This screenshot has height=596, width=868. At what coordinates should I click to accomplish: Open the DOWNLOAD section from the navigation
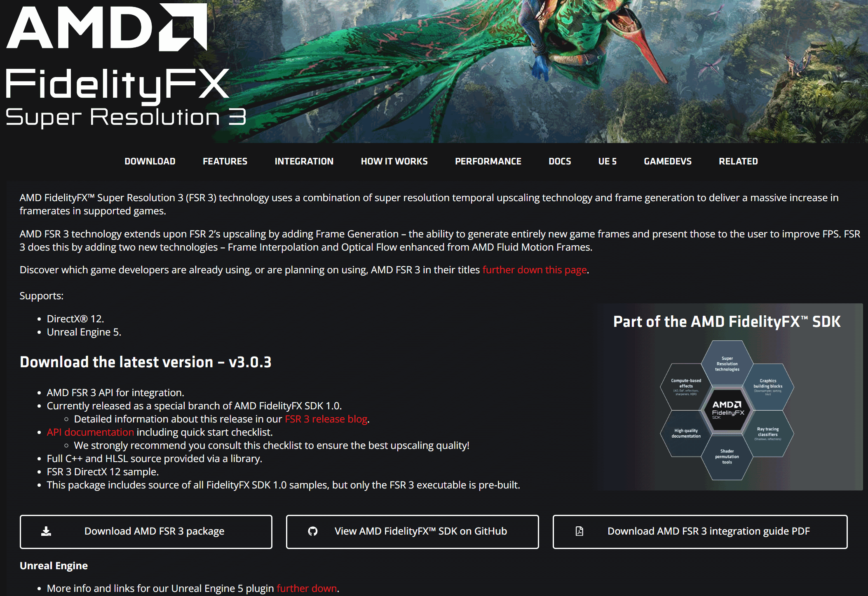point(150,161)
